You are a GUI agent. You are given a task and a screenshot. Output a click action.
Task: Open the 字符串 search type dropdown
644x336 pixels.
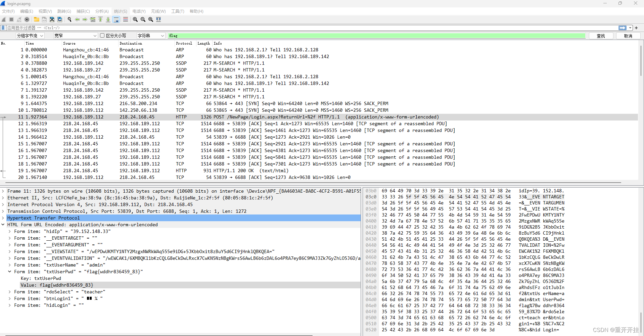[x=150, y=36]
